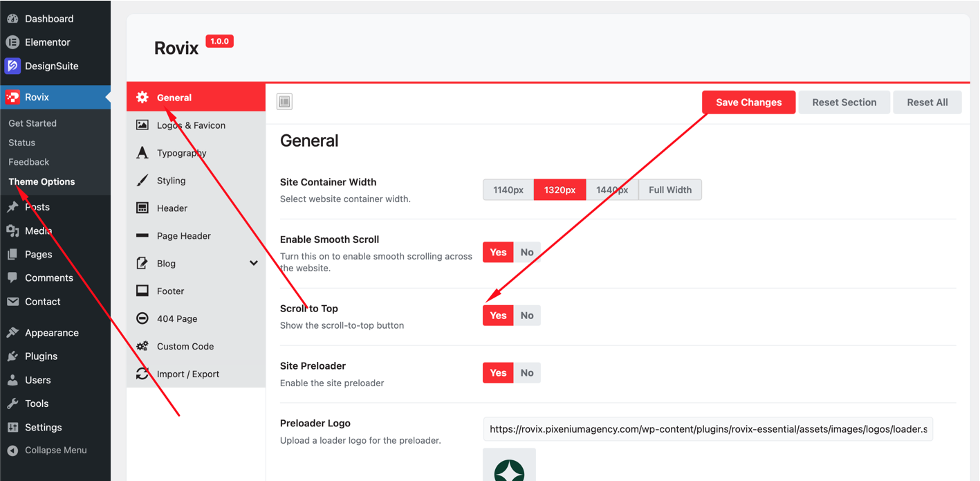The height and width of the screenshot is (481, 980).
Task: Click the Appearance paintbrush icon
Action: coord(12,332)
